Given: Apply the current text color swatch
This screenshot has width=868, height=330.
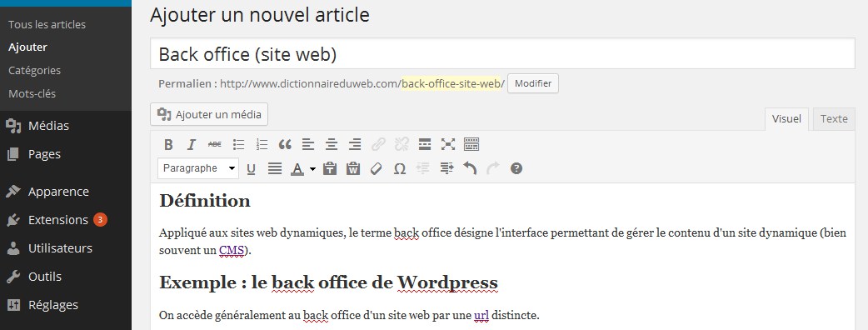Looking at the screenshot, I should [x=298, y=169].
